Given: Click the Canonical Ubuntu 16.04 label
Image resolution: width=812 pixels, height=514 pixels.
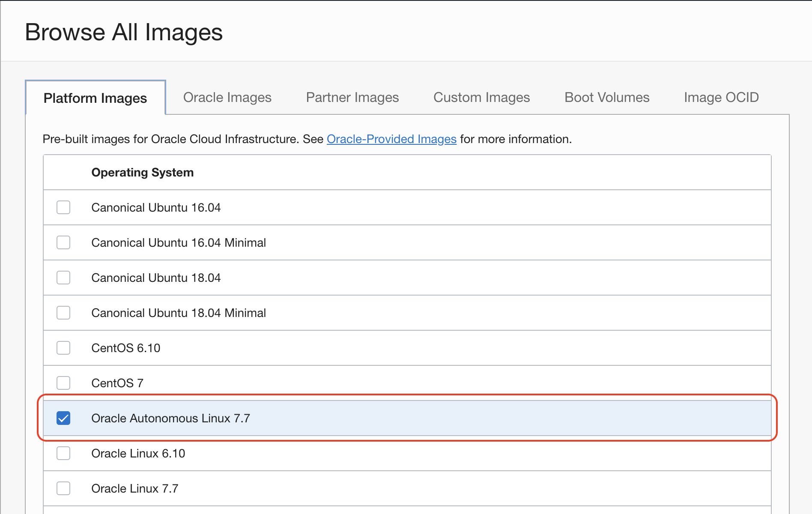Looking at the screenshot, I should [156, 207].
